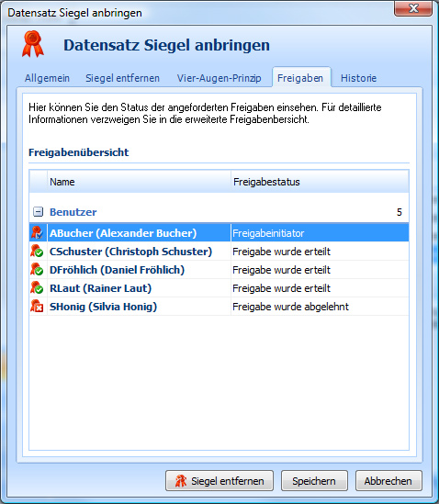Click the Speichern button
This screenshot has width=439, height=504.
(314, 481)
